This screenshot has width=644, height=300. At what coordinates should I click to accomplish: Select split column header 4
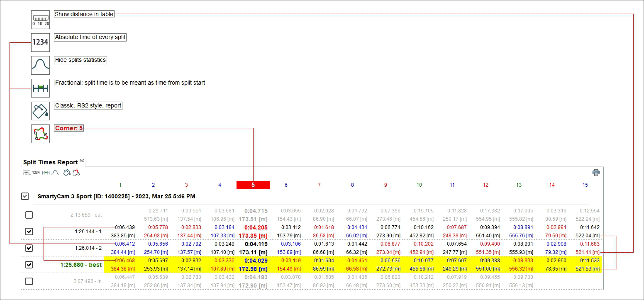(x=220, y=185)
